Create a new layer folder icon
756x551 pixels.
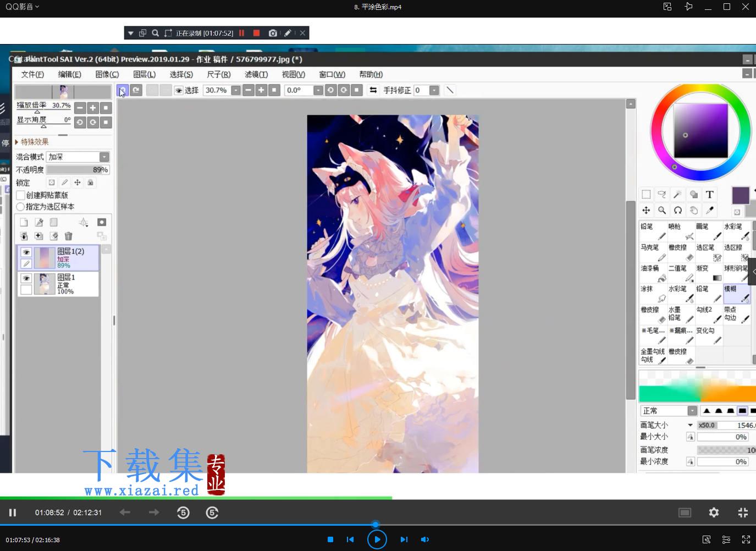53,222
